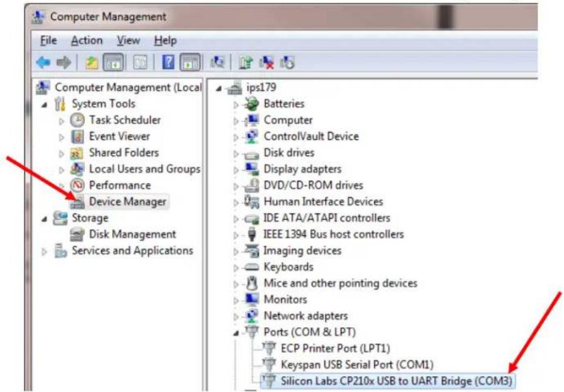Open the Help menu
This screenshot has width=564, height=392.
coord(165,40)
